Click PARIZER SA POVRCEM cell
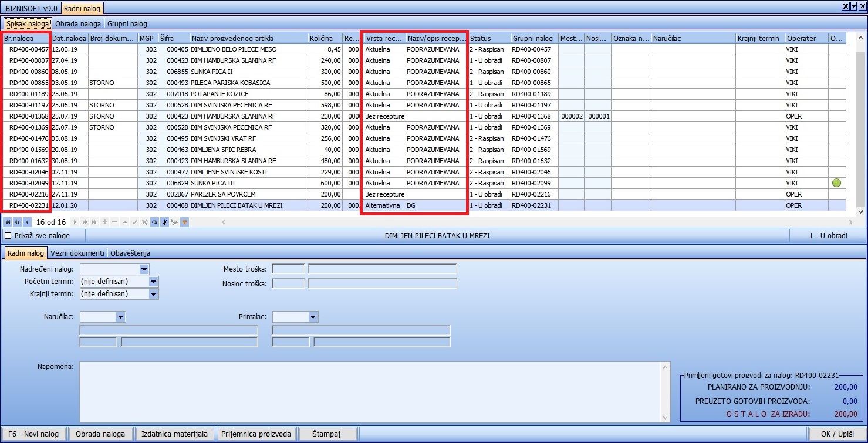868x443 pixels. (x=248, y=194)
